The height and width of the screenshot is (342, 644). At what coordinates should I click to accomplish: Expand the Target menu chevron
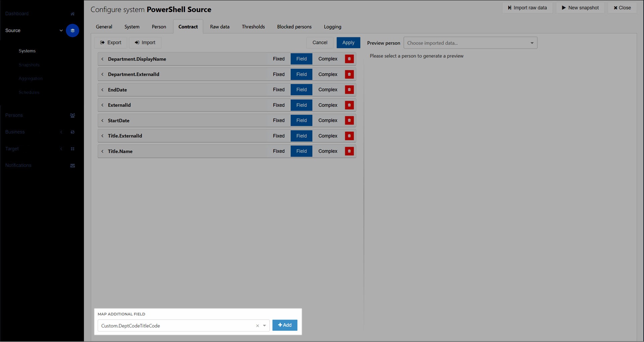point(61,149)
